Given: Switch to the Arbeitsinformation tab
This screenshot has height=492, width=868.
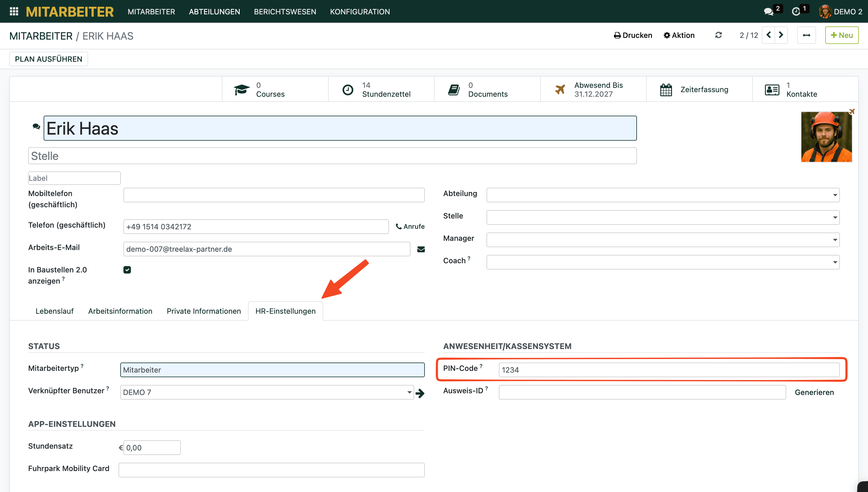Looking at the screenshot, I should tap(120, 311).
